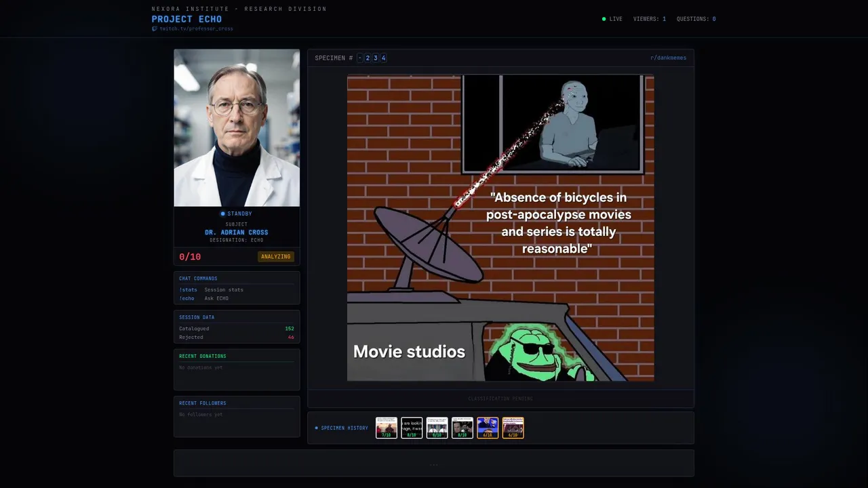Open the 6/10 thumbnail with blue background
The height and width of the screenshot is (488, 868).
[x=488, y=428]
